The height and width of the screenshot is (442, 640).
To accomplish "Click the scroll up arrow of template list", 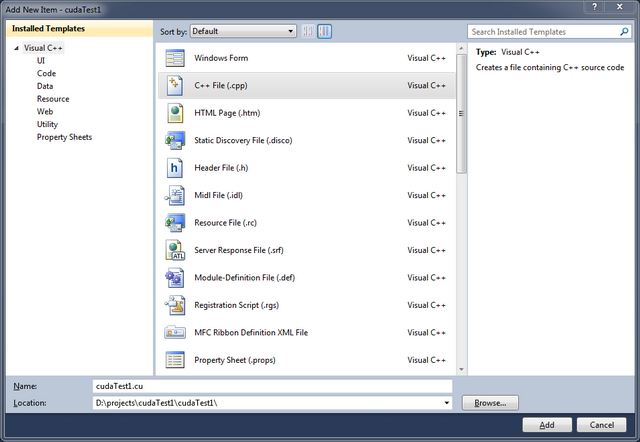I will pos(461,49).
